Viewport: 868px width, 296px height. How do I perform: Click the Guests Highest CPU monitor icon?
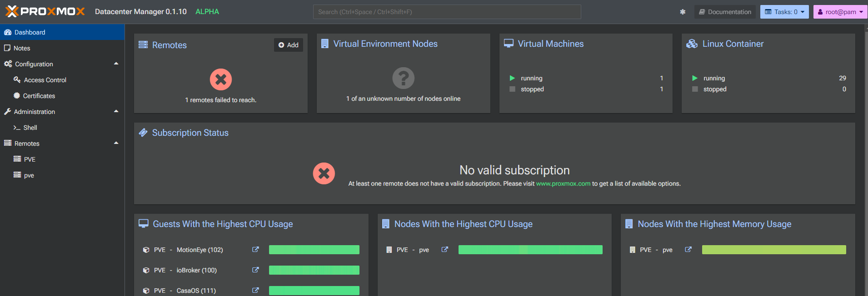click(x=144, y=223)
